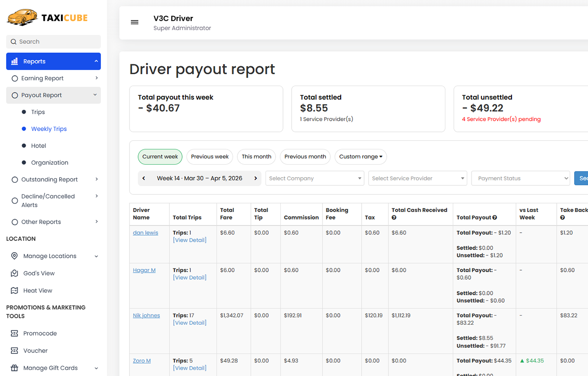Image resolution: width=588 pixels, height=376 pixels.
Task: Click the Voucher icon in sidebar
Action: pyautogui.click(x=14, y=350)
